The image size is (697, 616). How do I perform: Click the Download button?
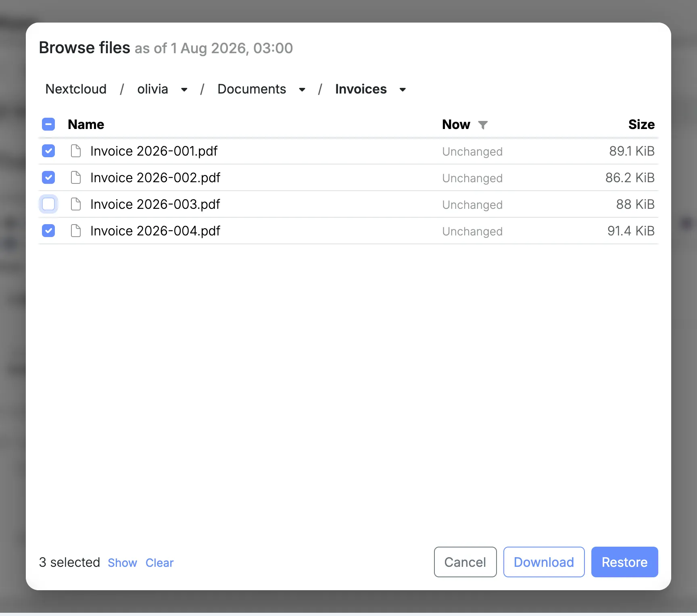point(544,562)
